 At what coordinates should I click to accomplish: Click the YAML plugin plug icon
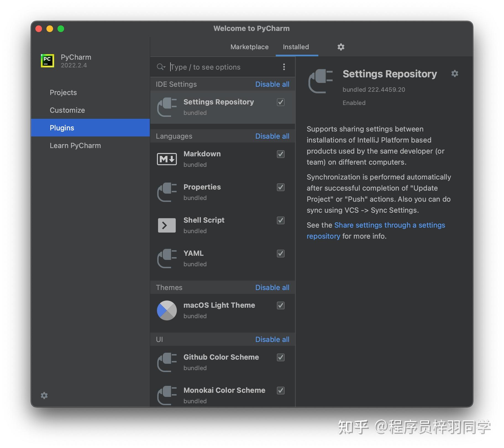[167, 259]
